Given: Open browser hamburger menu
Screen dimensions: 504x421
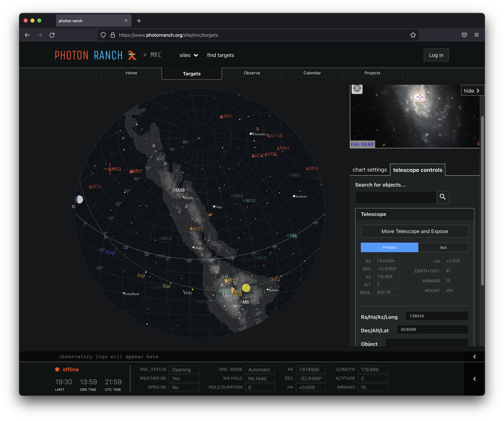Looking at the screenshot, I should [x=477, y=35].
